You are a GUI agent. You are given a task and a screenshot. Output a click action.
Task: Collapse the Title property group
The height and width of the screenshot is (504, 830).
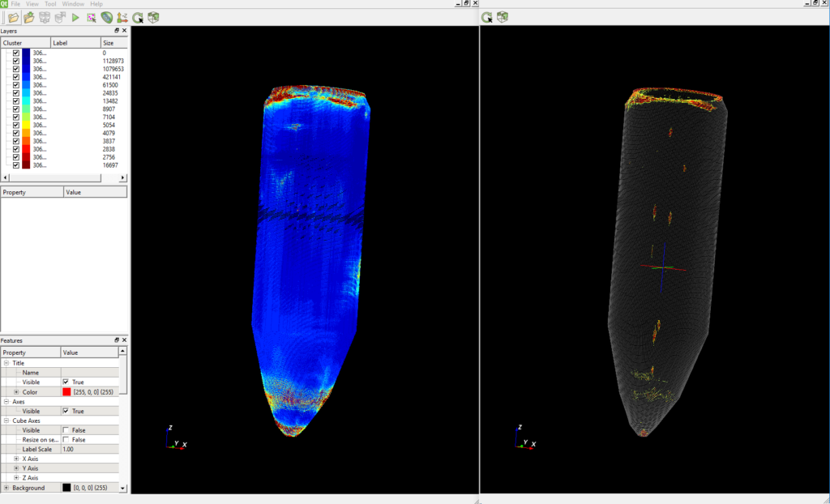(x=6, y=363)
